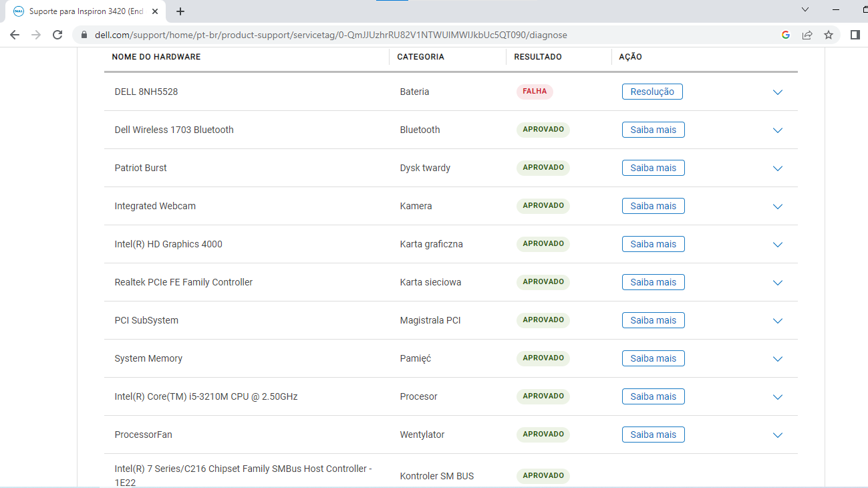Select the Intel(R) HD Graphics 4000 text

point(168,244)
